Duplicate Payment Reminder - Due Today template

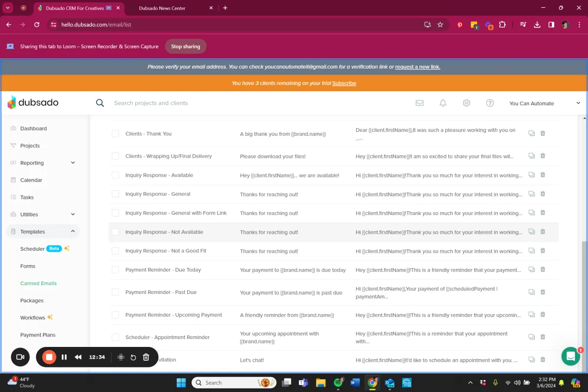click(532, 269)
